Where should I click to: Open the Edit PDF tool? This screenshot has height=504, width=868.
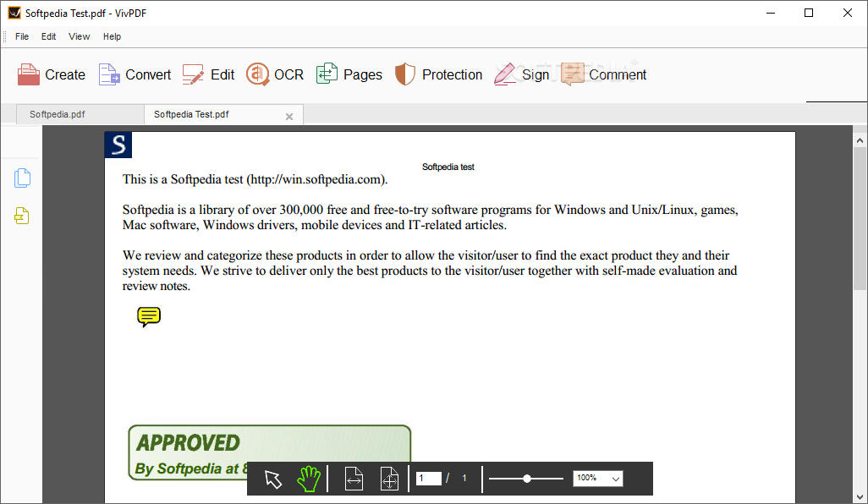pyautogui.click(x=208, y=74)
